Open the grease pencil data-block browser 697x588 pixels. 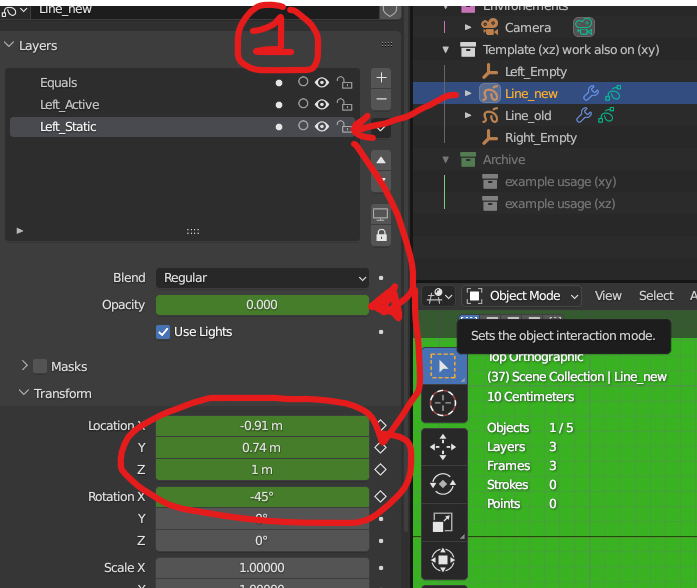tap(15, 10)
